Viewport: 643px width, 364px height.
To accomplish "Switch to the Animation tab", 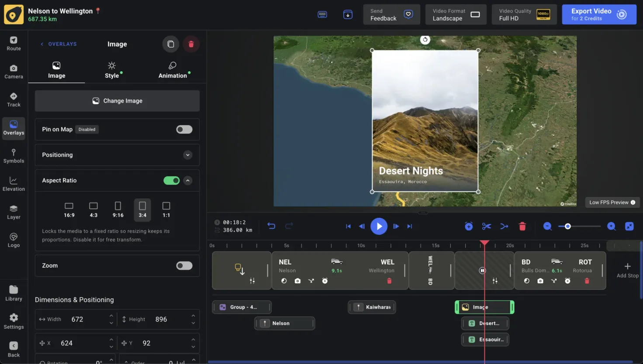I will (173, 70).
